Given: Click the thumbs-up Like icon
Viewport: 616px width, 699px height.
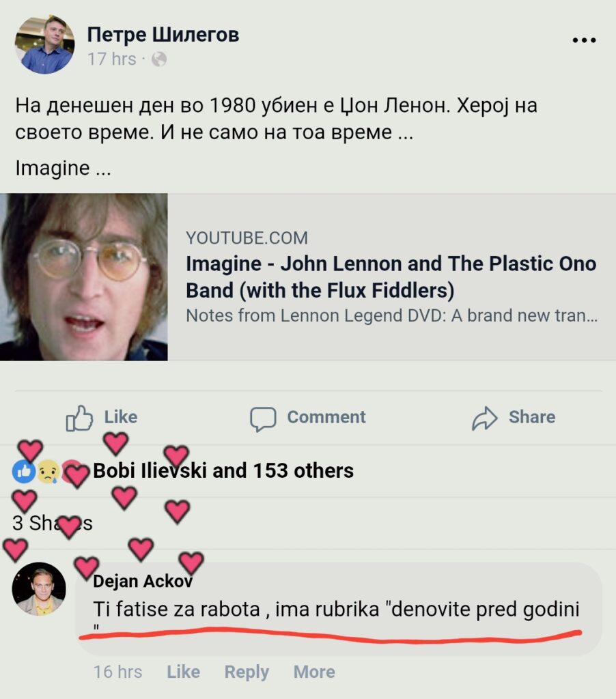Looking at the screenshot, I should point(79,418).
